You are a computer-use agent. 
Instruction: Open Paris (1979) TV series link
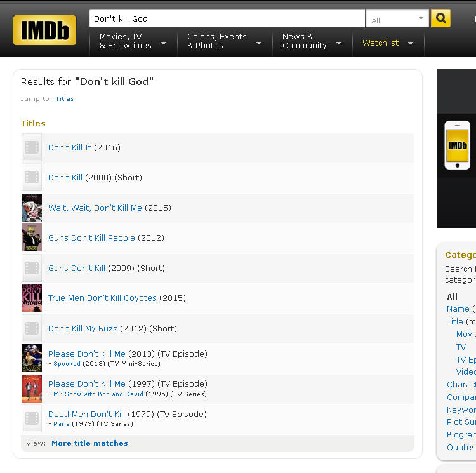point(62,424)
